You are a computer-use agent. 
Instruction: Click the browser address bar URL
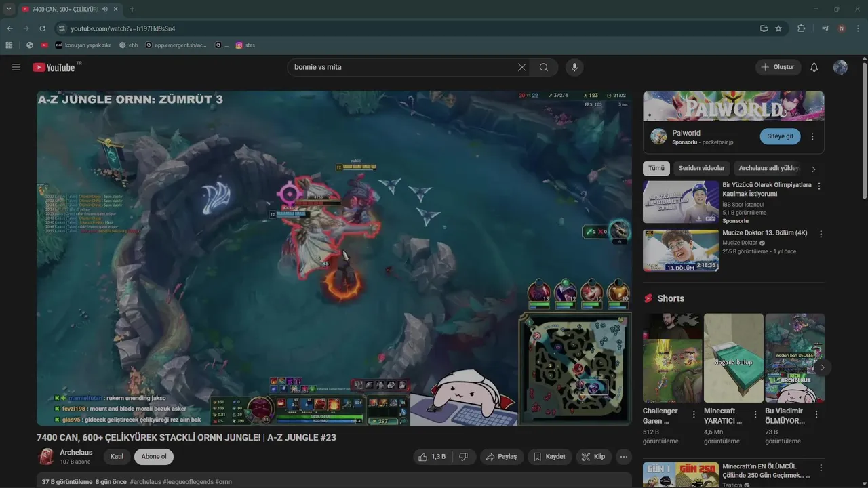[123, 28]
